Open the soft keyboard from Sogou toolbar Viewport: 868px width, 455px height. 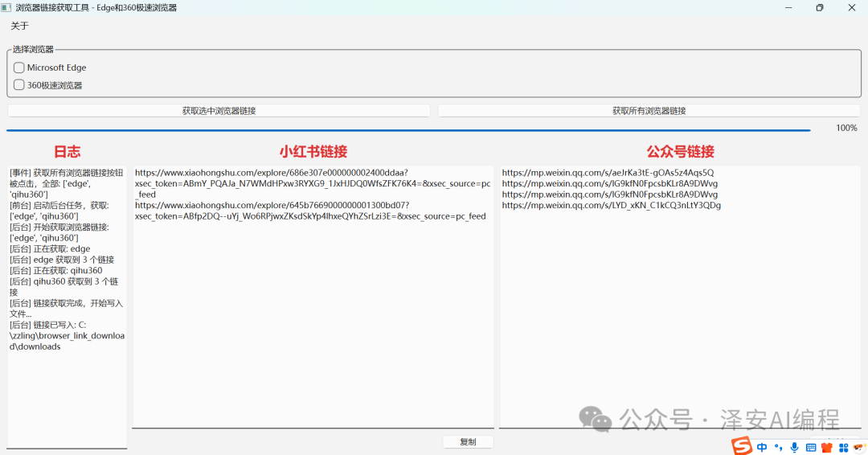pyautogui.click(x=811, y=447)
